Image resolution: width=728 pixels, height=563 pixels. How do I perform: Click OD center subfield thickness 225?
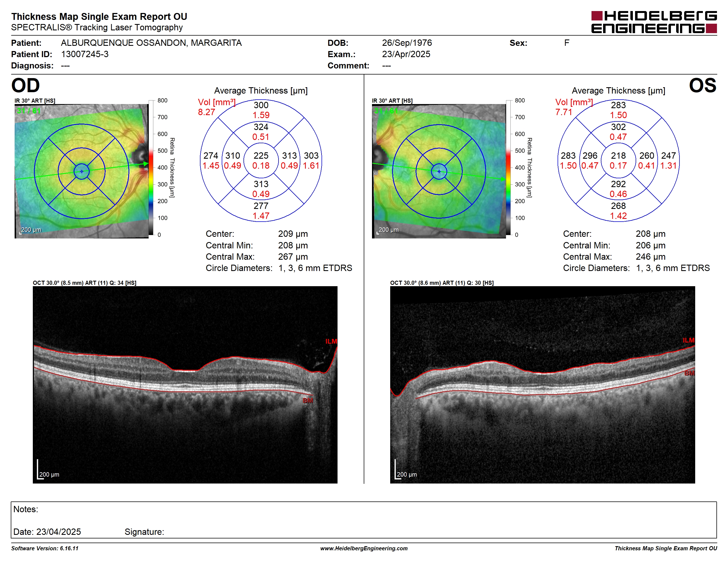click(x=261, y=156)
